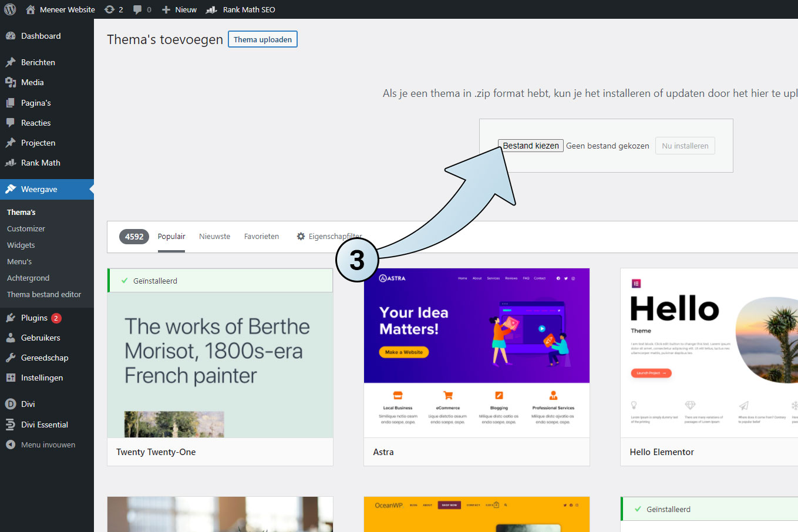Open the Media library icon in sidebar
Image resolution: width=798 pixels, height=532 pixels.
coord(11,82)
